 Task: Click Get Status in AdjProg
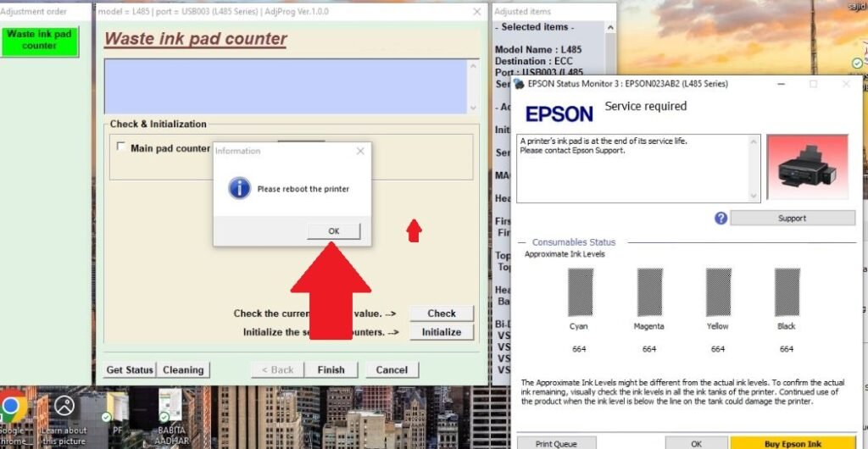click(x=130, y=370)
